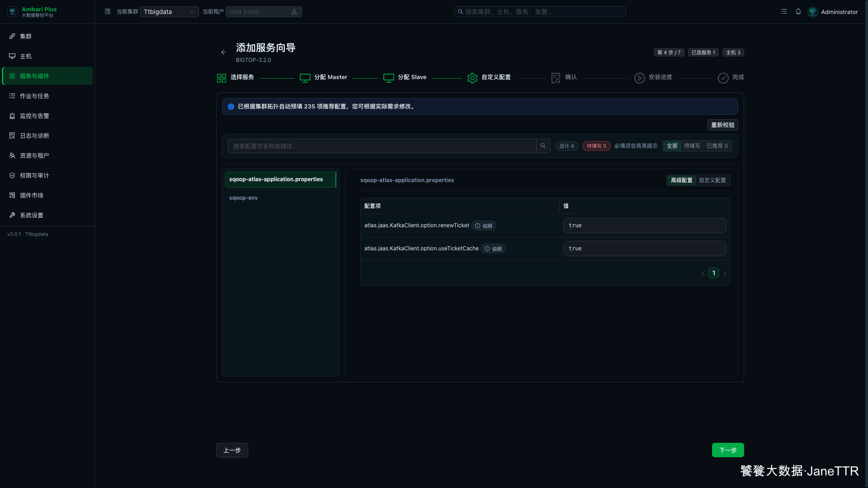Edit useTicketCache value field

tap(645, 249)
